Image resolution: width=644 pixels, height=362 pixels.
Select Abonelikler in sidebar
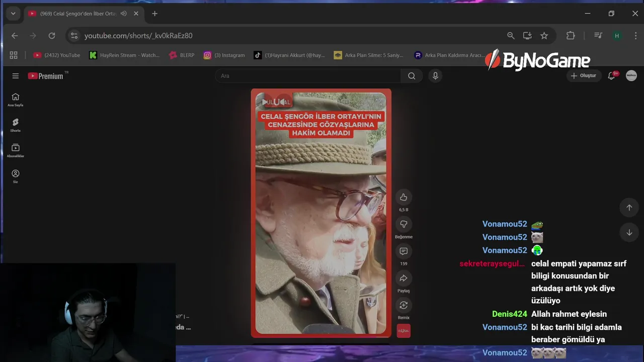[16, 151]
